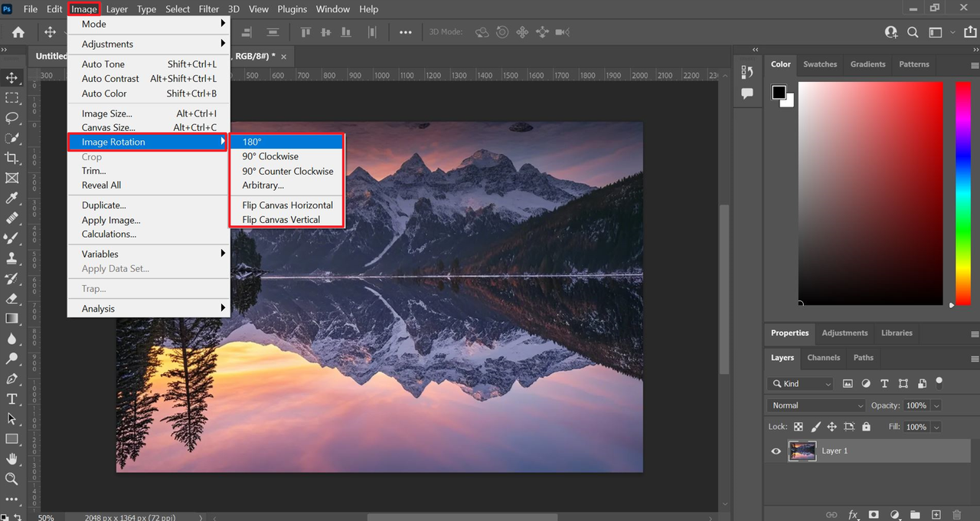
Task: Toggle filter for type layers
Action: [x=884, y=384]
